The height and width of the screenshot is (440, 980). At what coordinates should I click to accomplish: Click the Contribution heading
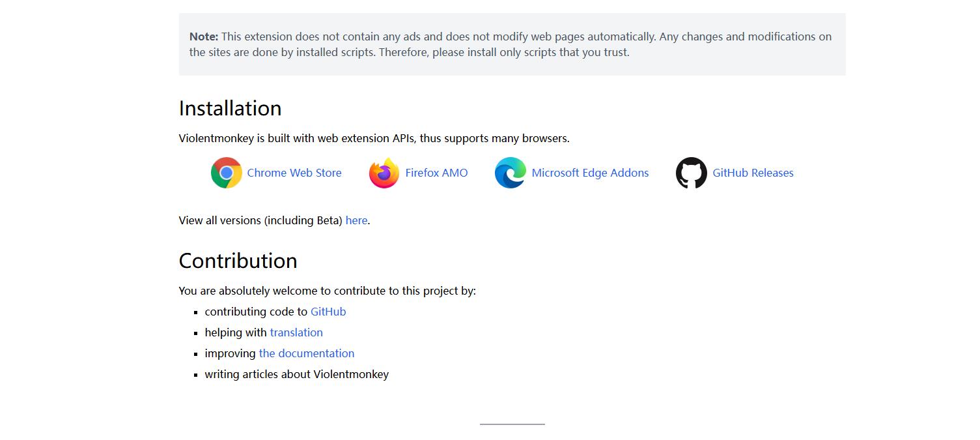[238, 261]
